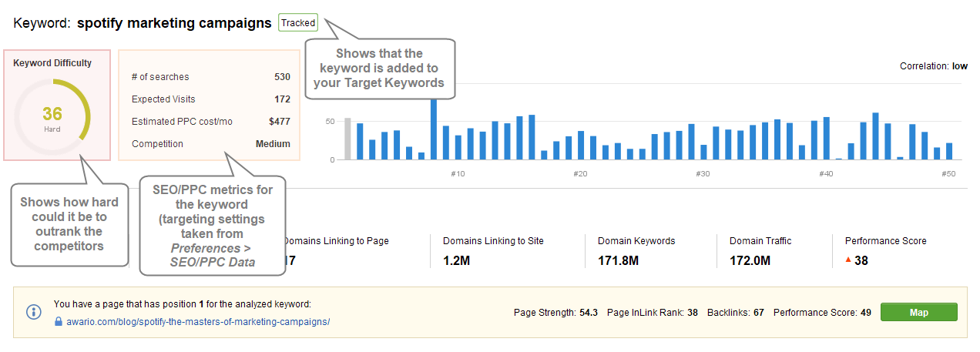Click the 'Page Strength: 54.3' text
Viewport: 980px width, 352px height.
555,313
